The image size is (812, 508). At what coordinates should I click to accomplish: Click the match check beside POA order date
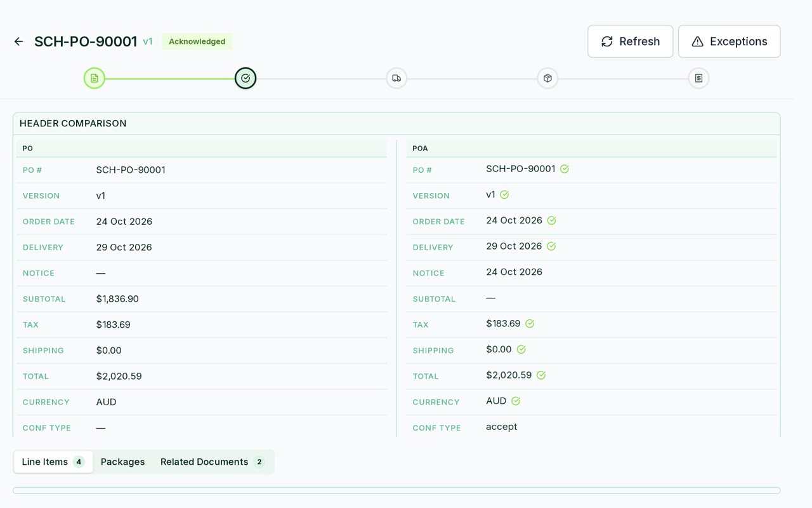[x=552, y=220]
